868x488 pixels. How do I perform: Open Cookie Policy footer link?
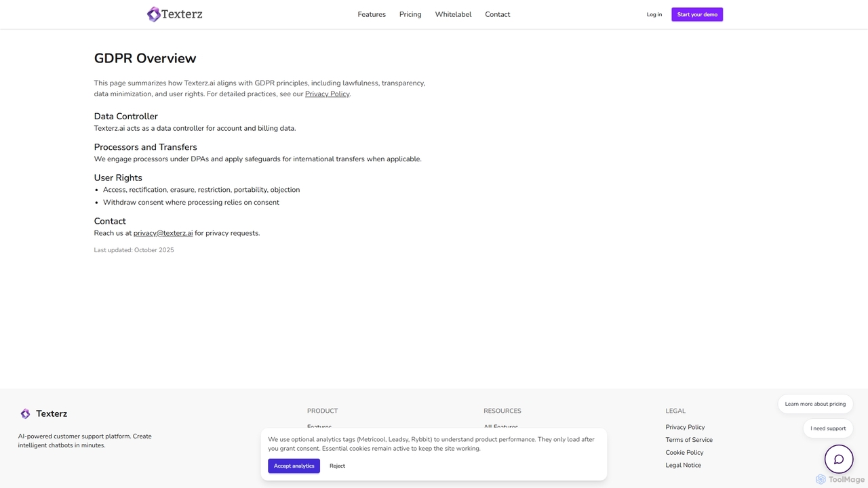[684, 453]
